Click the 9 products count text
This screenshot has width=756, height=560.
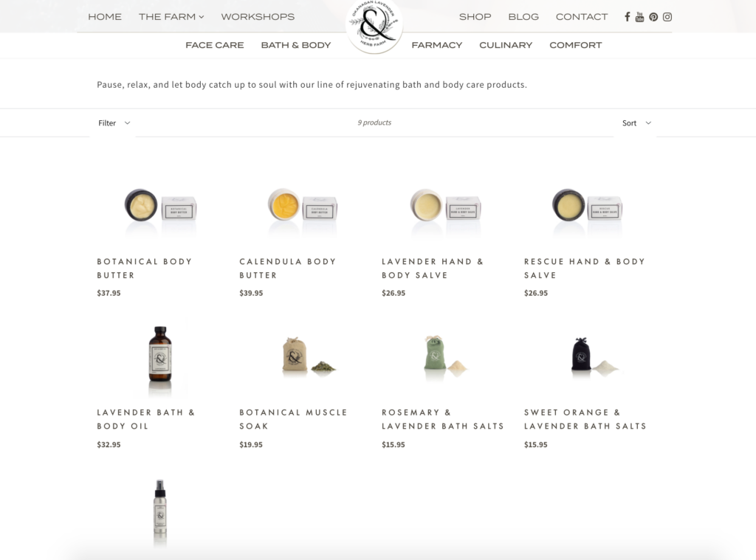(374, 122)
